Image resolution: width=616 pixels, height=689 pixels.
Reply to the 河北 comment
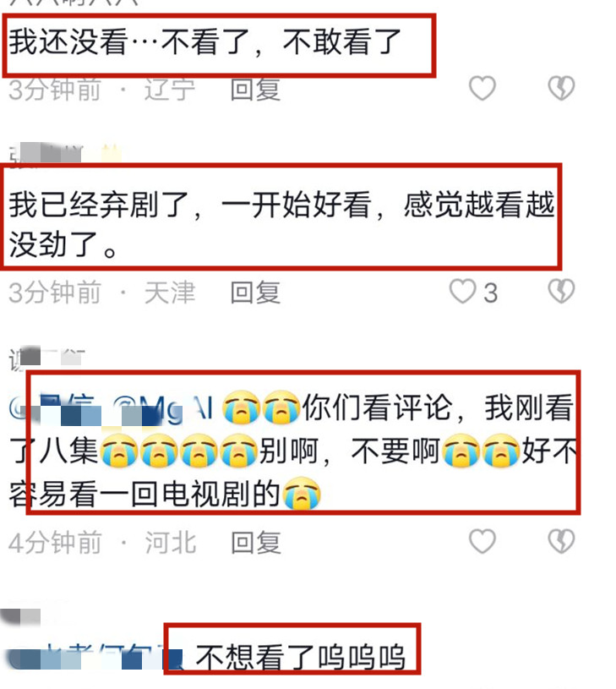pos(255,543)
